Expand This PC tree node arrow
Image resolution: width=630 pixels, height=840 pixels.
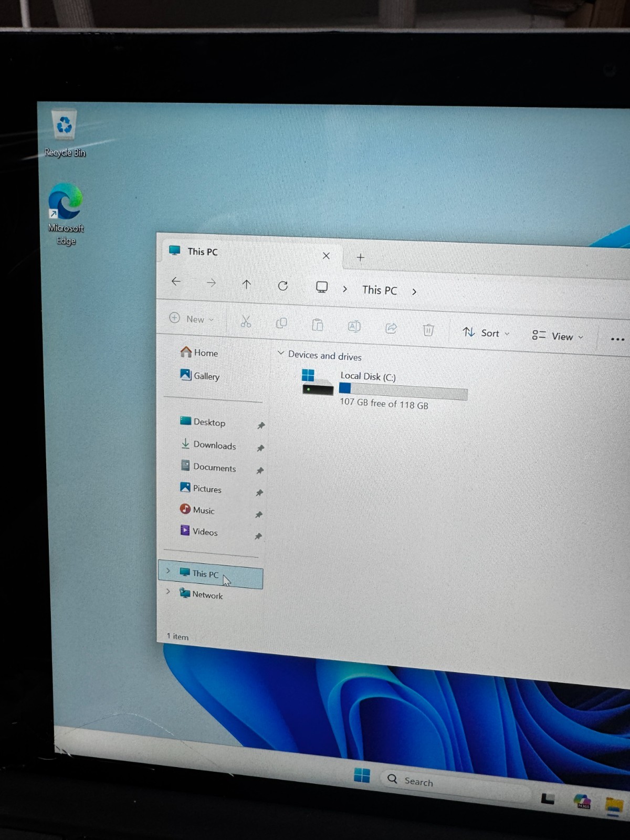168,571
